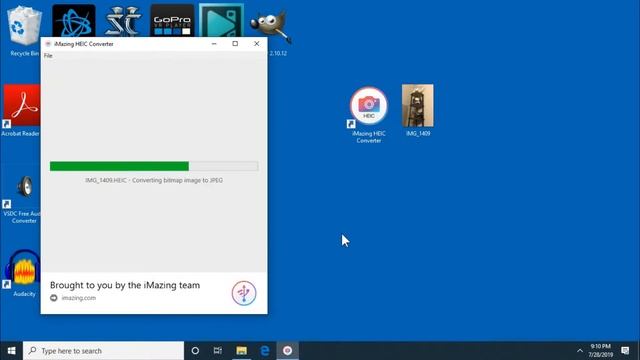This screenshot has width=640, height=360.
Task: Select the GoPro VR Player desktop icon
Action: pos(172,20)
